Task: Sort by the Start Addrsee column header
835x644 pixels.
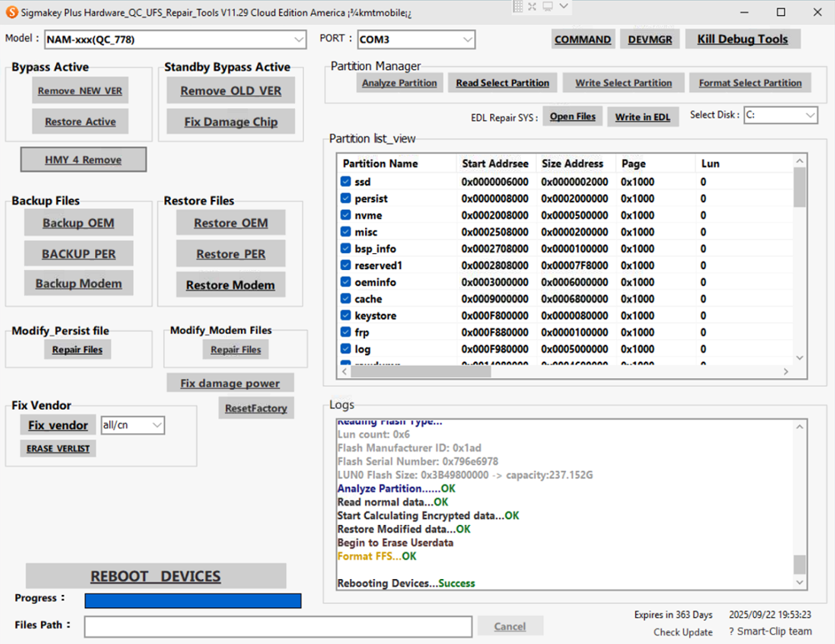Action: tap(495, 163)
